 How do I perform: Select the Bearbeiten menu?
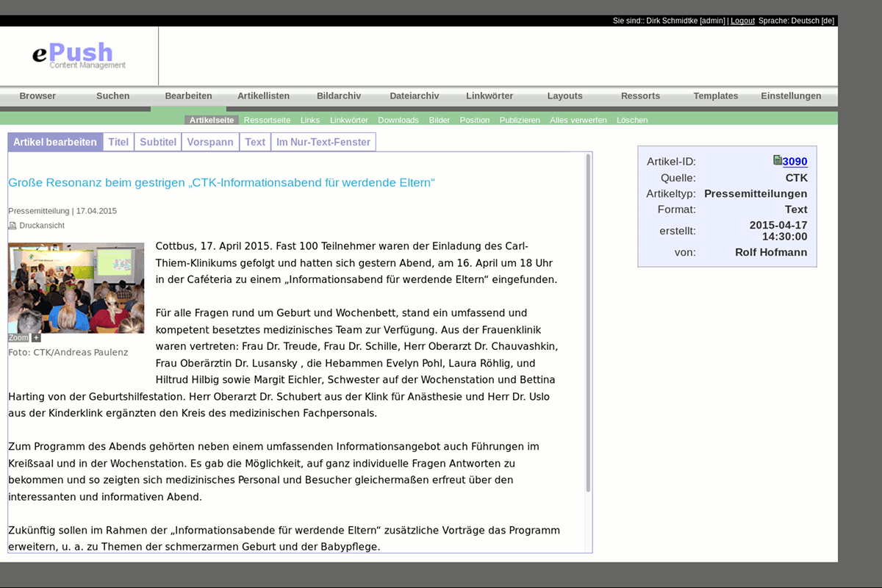[x=188, y=96]
